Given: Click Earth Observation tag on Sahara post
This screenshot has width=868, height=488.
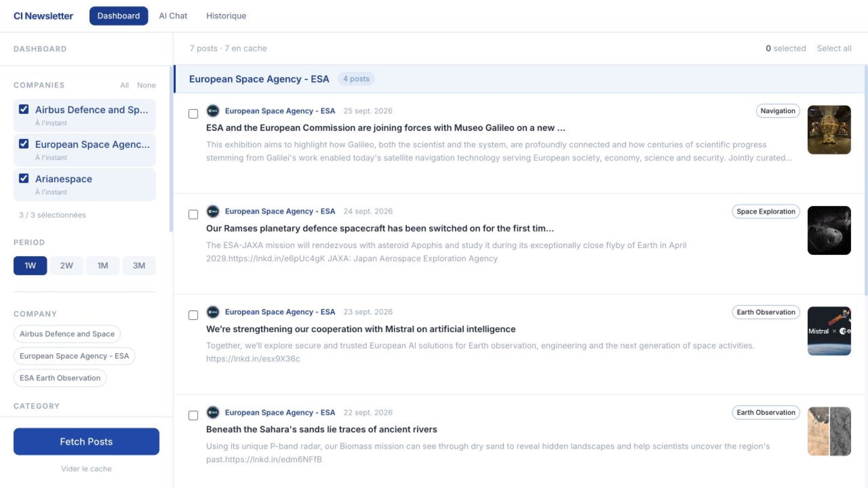Looking at the screenshot, I should coord(766,412).
